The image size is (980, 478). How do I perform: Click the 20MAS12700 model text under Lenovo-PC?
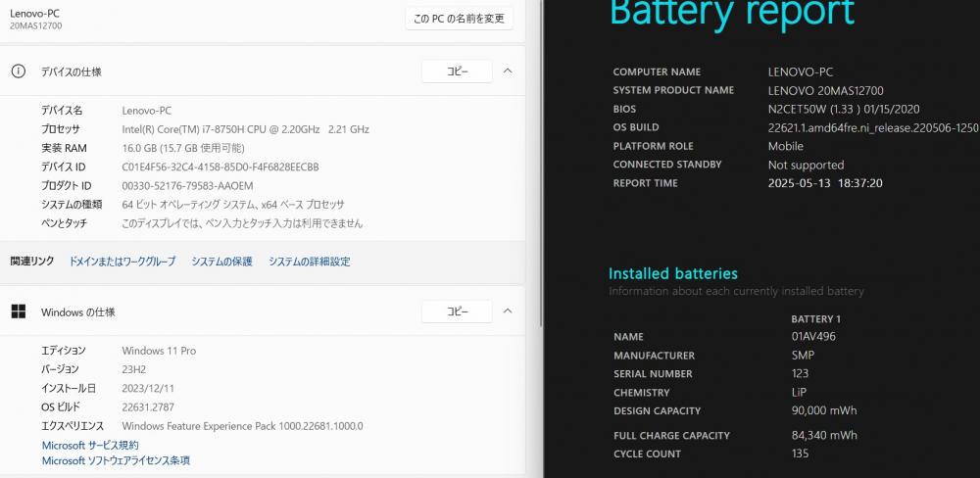(x=35, y=25)
